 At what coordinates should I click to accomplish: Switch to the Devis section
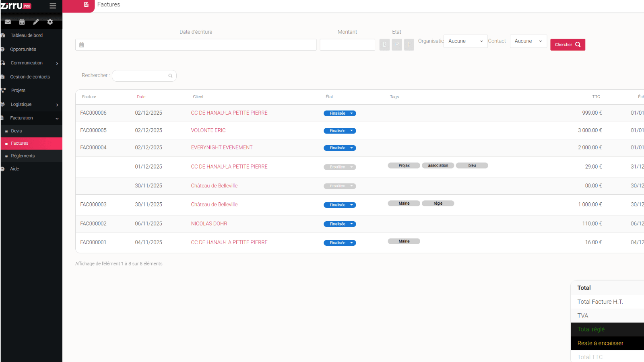click(16, 131)
